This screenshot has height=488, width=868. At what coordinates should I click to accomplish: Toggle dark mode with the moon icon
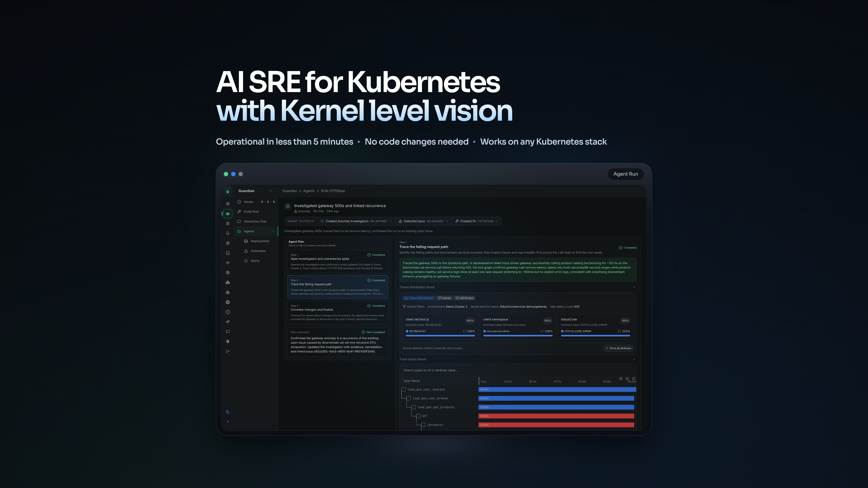(x=228, y=412)
